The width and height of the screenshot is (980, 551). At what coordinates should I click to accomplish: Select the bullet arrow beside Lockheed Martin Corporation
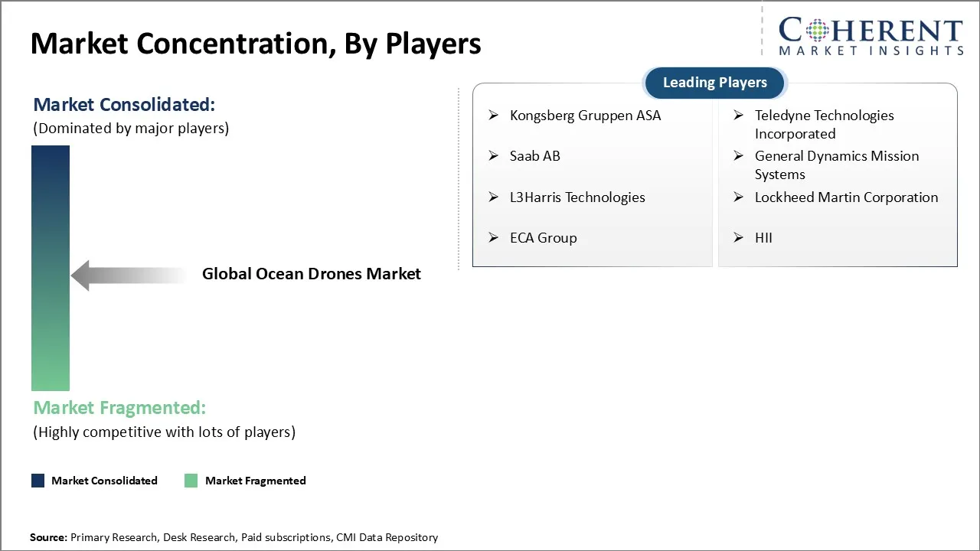(x=738, y=197)
